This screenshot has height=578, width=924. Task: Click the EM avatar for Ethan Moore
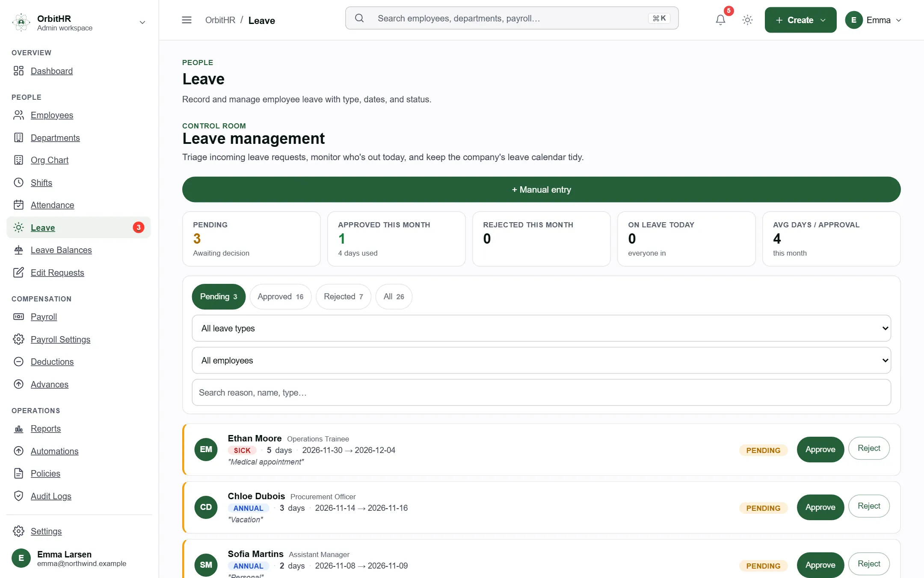tap(206, 449)
